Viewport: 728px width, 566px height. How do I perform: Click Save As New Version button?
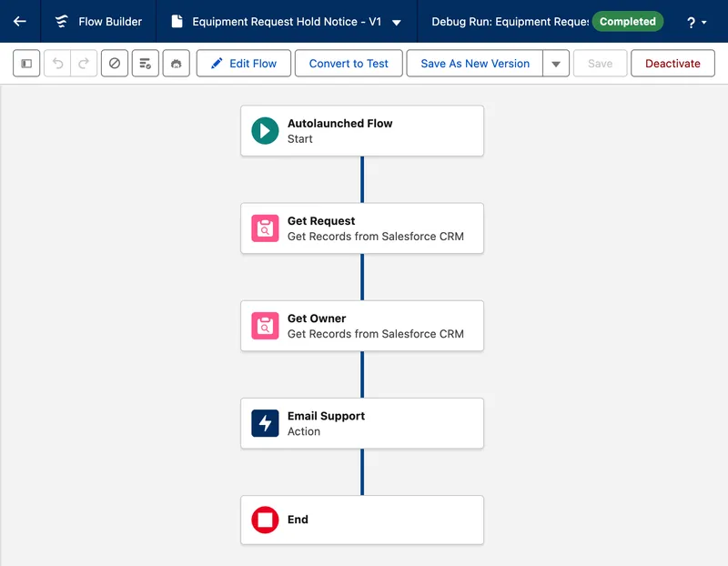click(474, 63)
